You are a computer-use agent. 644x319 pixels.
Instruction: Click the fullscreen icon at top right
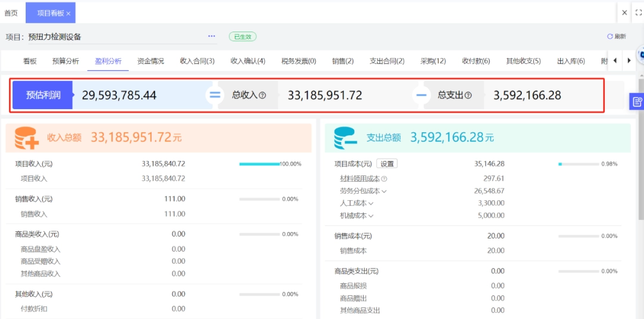[x=639, y=13]
